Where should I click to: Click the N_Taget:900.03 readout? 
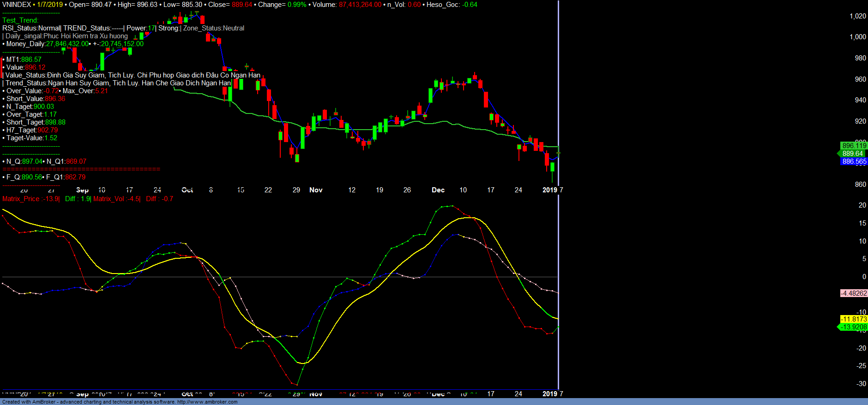point(30,107)
